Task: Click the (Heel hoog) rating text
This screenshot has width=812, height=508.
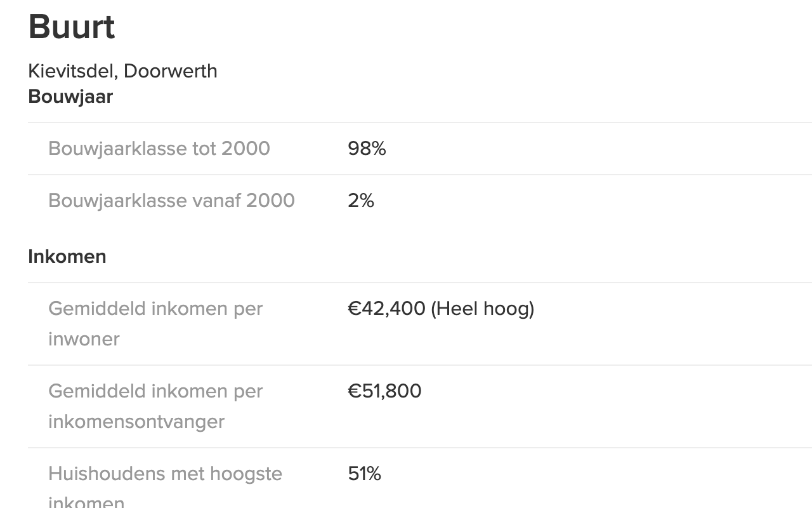Action: tap(482, 309)
